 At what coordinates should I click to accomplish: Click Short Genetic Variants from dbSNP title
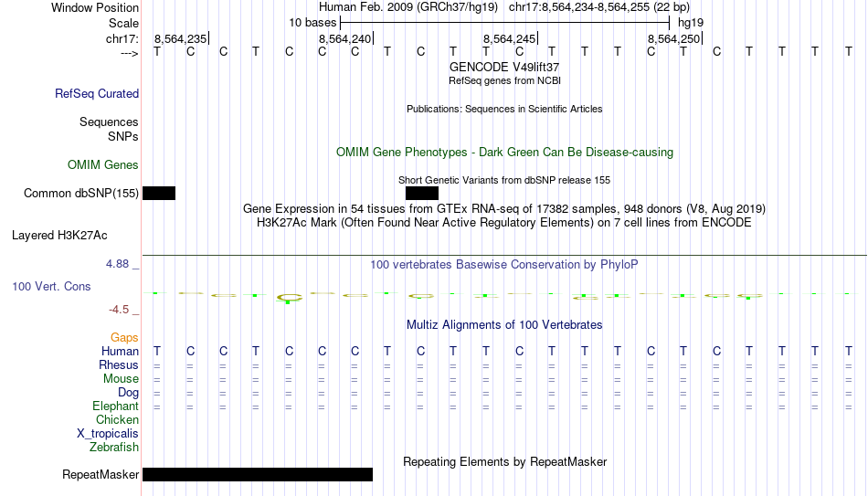point(504,180)
